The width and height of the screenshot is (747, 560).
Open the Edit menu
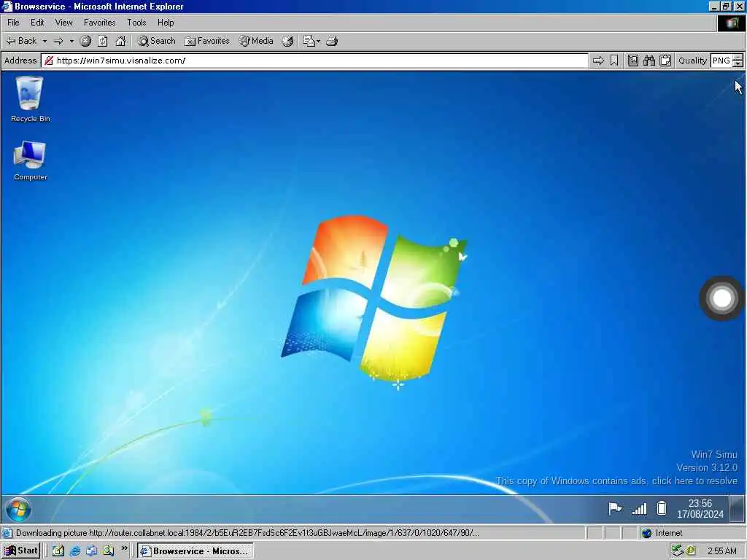pyautogui.click(x=37, y=23)
